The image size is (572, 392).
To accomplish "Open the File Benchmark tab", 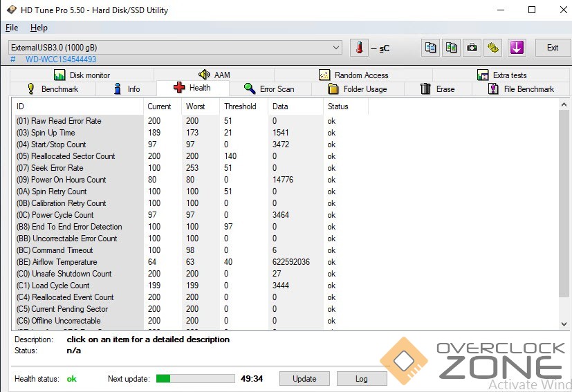I will 521,89.
